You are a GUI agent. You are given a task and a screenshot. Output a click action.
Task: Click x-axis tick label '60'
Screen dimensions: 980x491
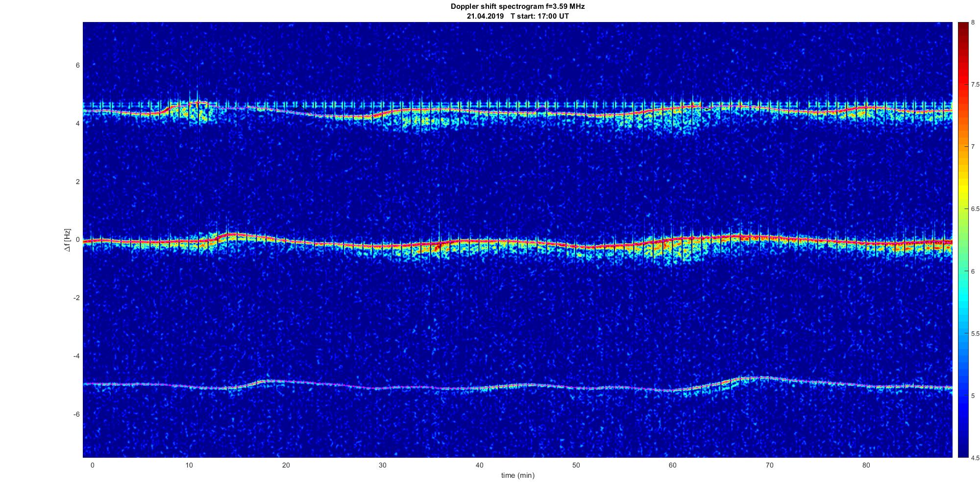(x=673, y=465)
